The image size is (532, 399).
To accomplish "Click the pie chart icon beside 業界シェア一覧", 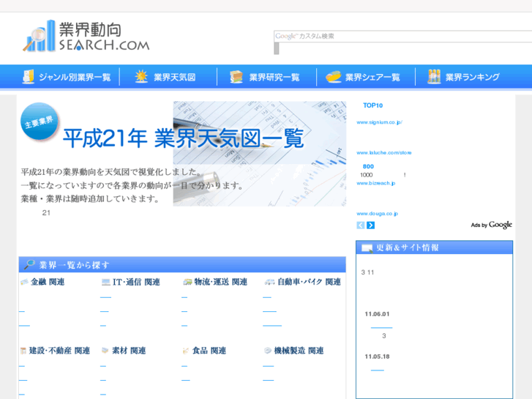I will [x=334, y=77].
